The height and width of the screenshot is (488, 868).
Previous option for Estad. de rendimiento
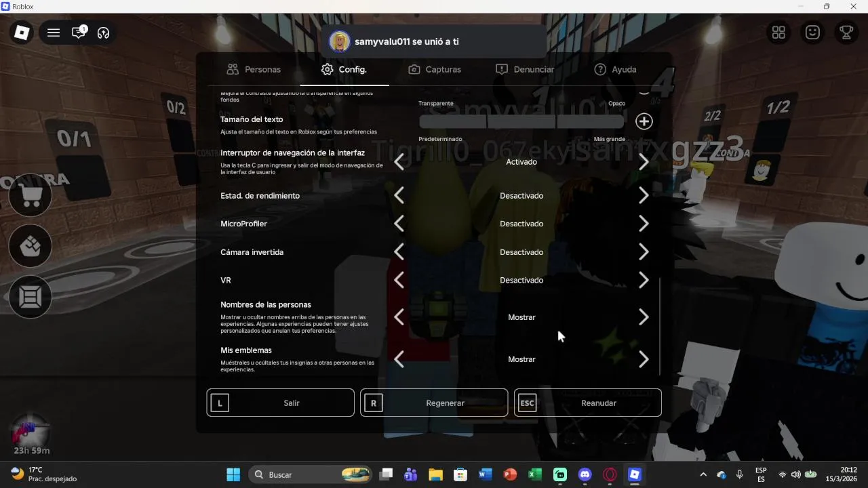(399, 196)
